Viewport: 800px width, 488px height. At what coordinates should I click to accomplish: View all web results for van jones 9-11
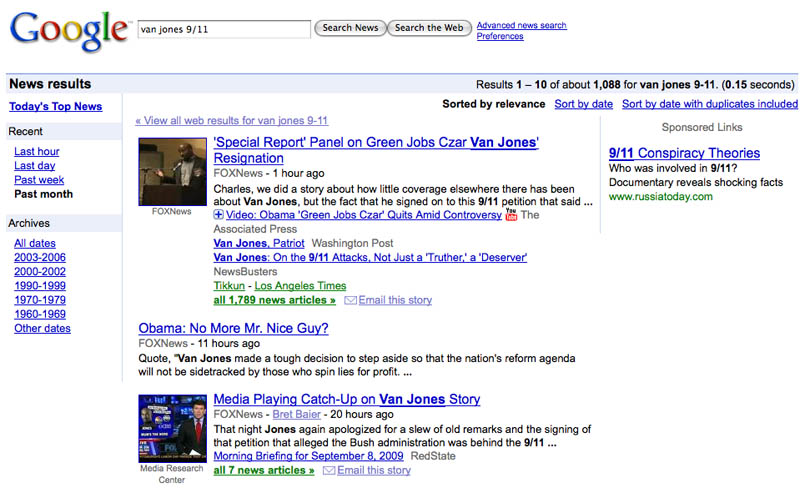(232, 120)
